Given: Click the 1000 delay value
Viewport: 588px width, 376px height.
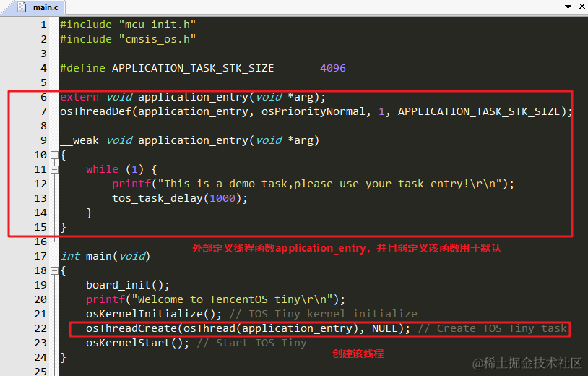Looking at the screenshot, I should 222,198.
